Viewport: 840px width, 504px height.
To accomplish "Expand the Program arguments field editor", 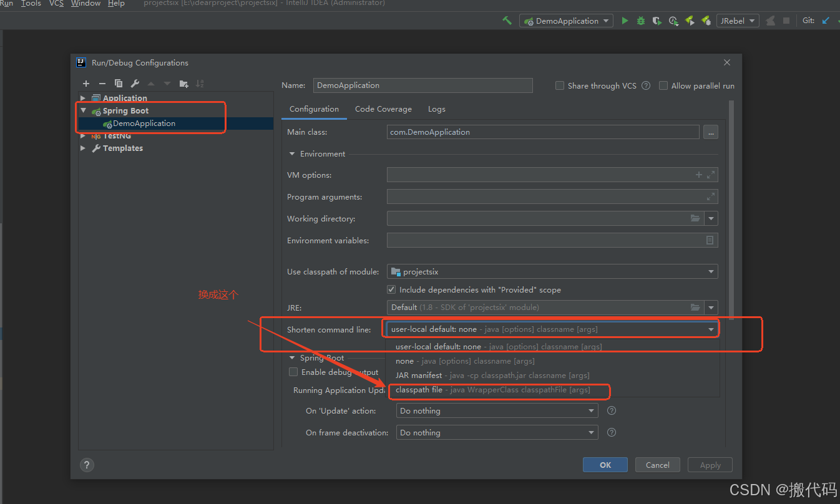I will (x=711, y=197).
